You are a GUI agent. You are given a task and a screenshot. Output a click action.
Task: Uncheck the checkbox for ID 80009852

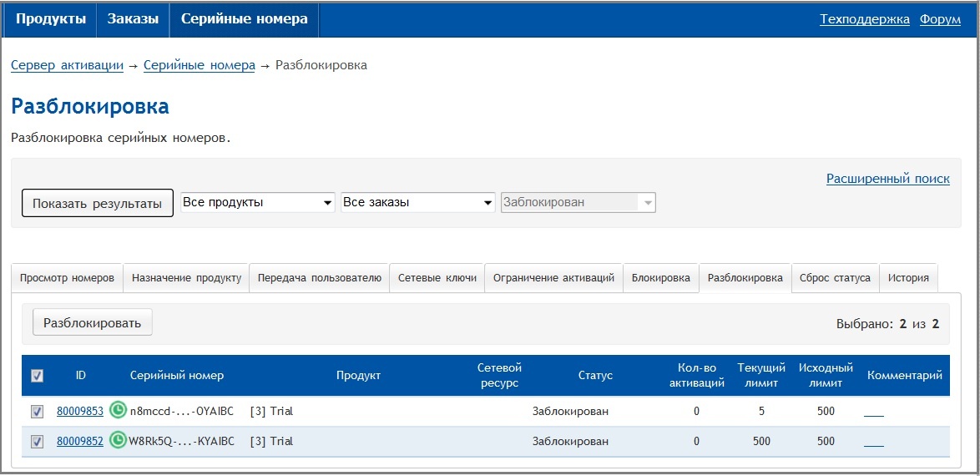tap(37, 441)
